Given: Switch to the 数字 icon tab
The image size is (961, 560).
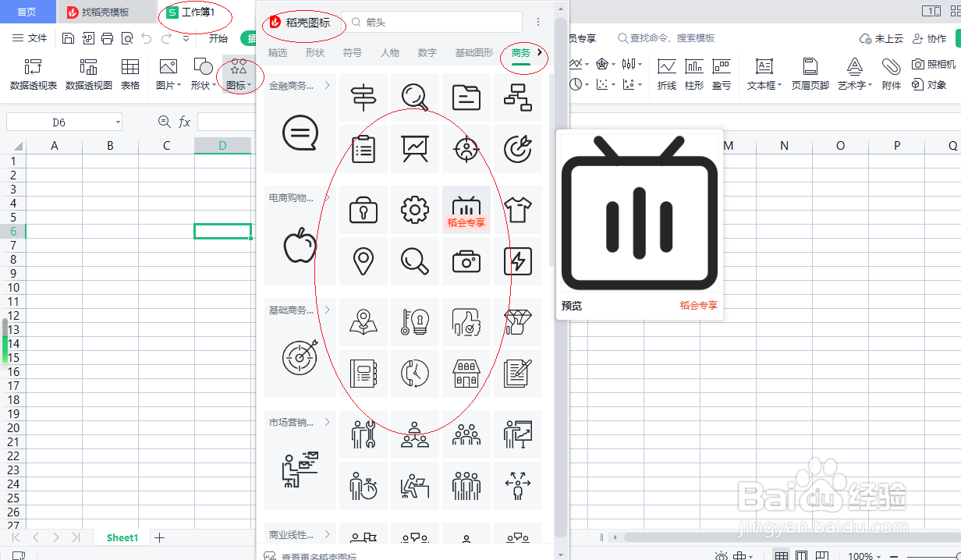Looking at the screenshot, I should coord(427,53).
